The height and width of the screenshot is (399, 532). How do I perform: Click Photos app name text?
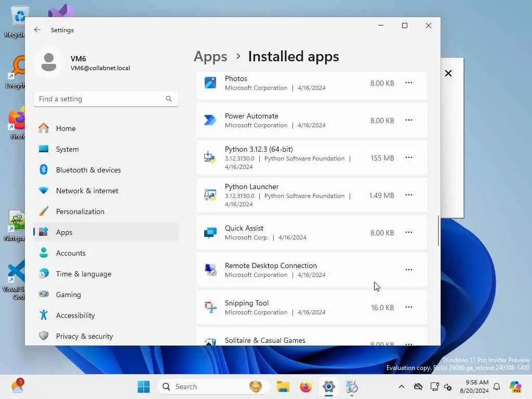tap(236, 79)
